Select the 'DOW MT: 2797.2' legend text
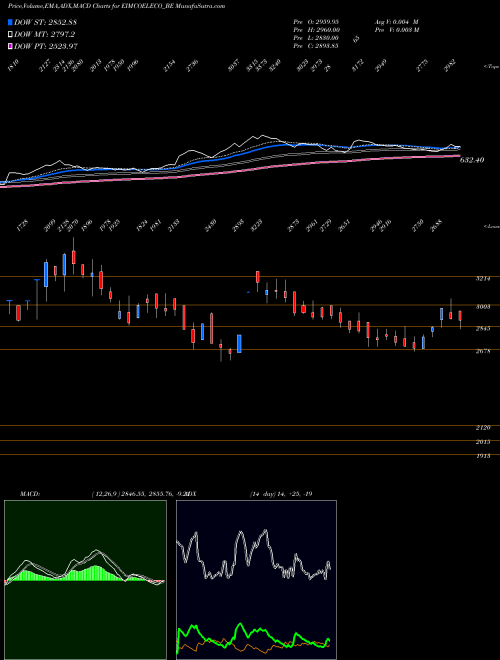500x660 pixels. pyautogui.click(x=45, y=35)
